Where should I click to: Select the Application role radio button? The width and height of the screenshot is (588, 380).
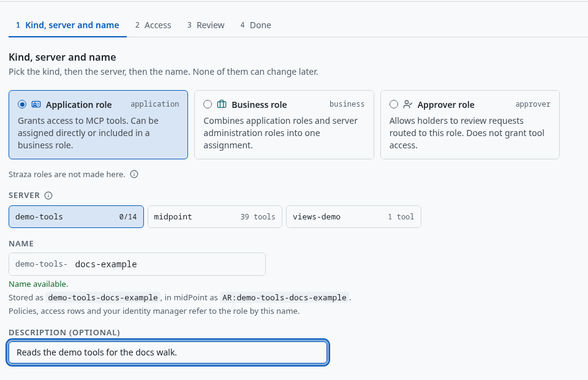[22, 104]
